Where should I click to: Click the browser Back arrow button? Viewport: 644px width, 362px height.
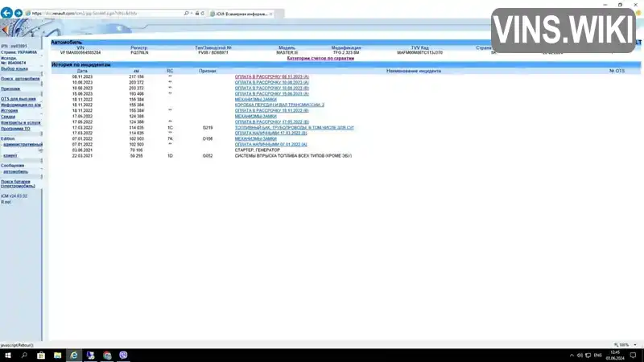coord(6,13)
